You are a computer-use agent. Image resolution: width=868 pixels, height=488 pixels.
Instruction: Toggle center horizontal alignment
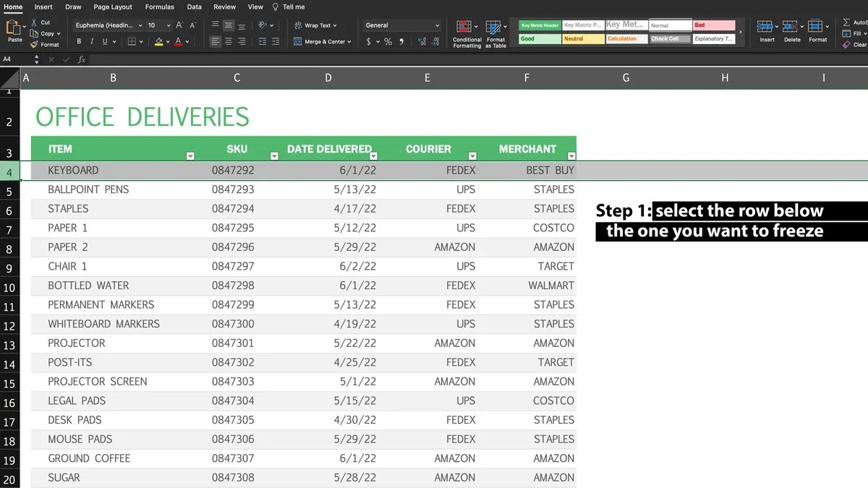(229, 42)
